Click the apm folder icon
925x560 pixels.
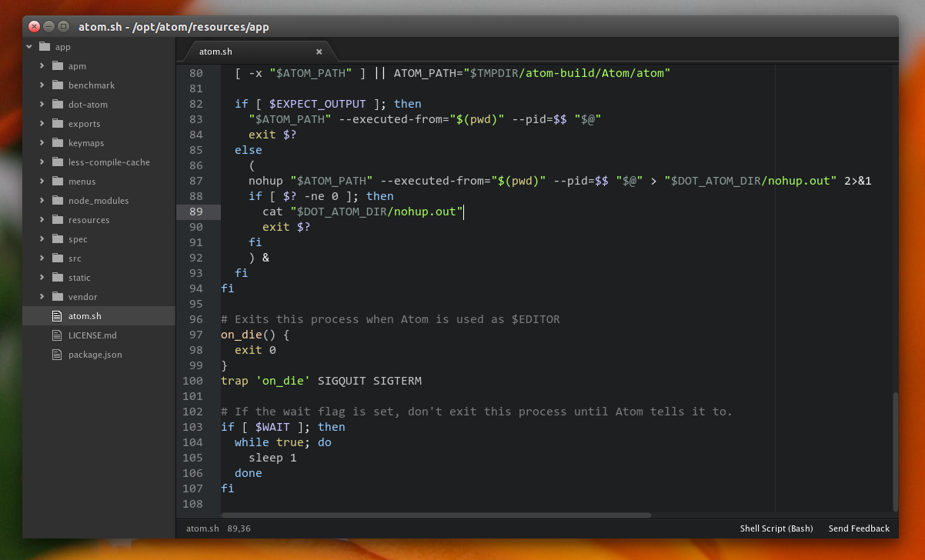tap(58, 65)
